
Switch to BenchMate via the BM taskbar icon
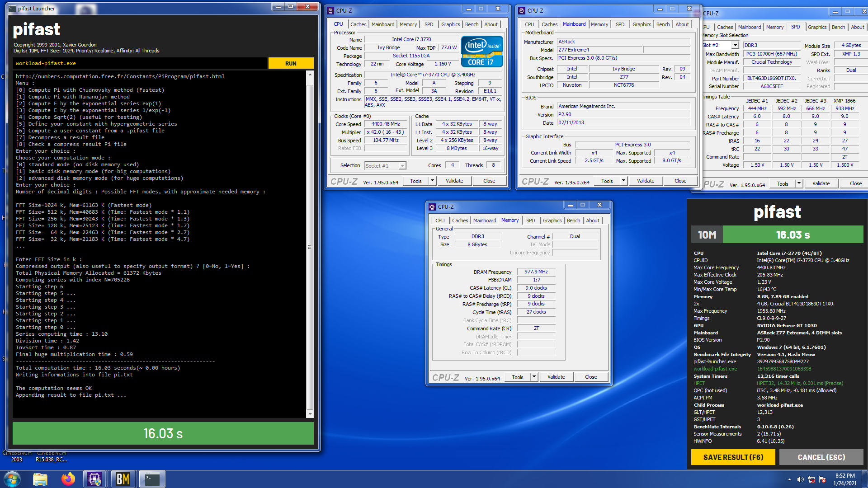tap(123, 479)
